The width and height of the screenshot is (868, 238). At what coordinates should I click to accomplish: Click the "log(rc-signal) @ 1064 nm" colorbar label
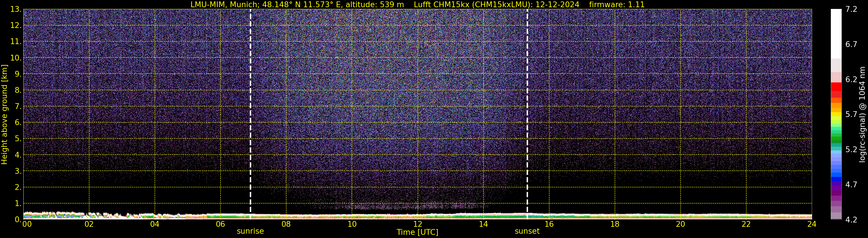[x=862, y=115]
